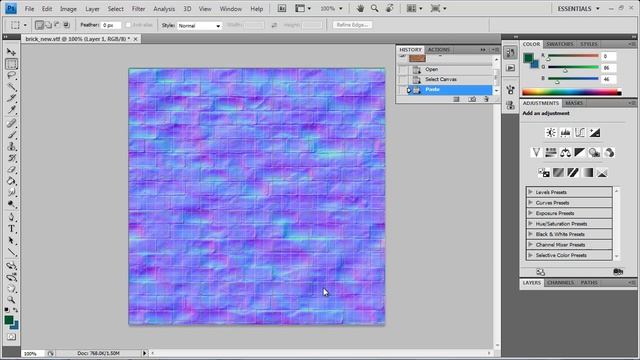This screenshot has width=640, height=360.
Task: Switch to the Masks tab
Action: [574, 103]
